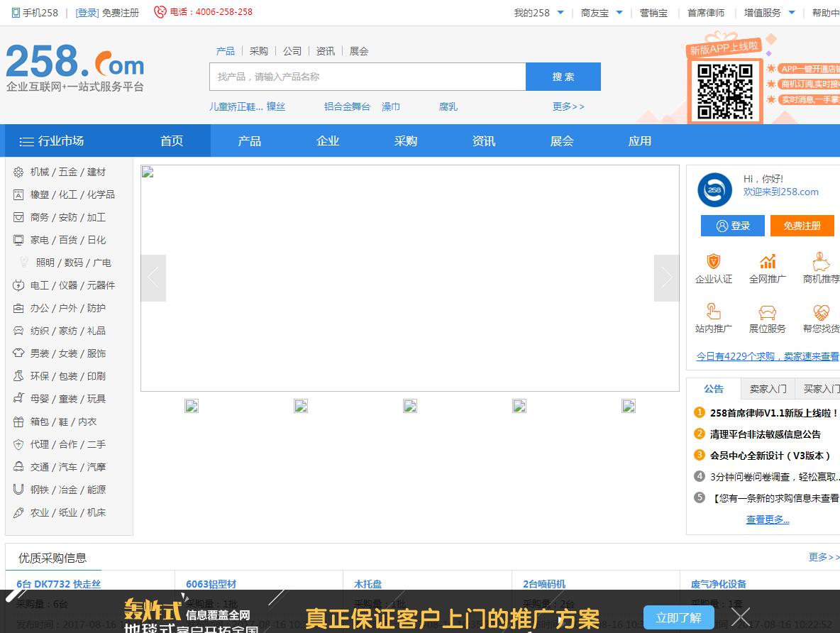Click the car icon beside 交通 / 汽车 / 汽摩

(18, 467)
